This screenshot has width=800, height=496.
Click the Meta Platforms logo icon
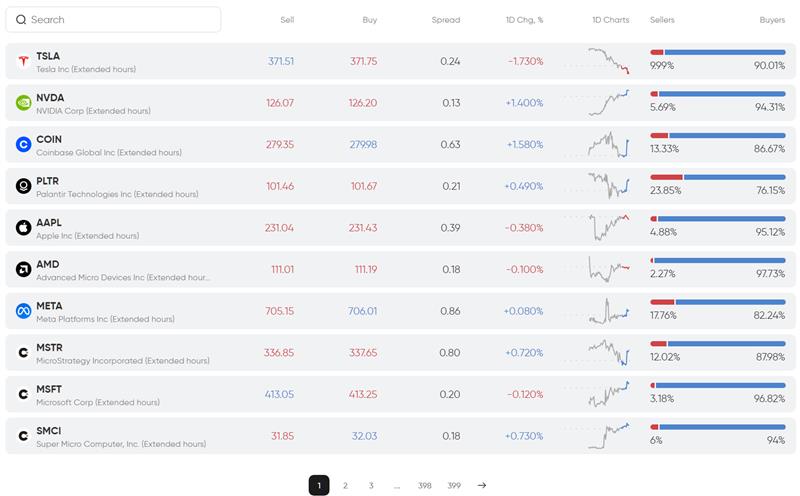pyautogui.click(x=23, y=311)
